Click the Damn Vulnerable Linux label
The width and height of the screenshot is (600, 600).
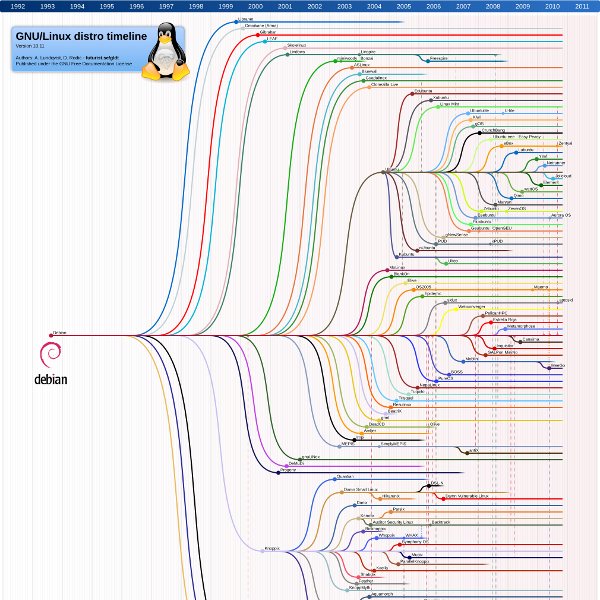467,496
